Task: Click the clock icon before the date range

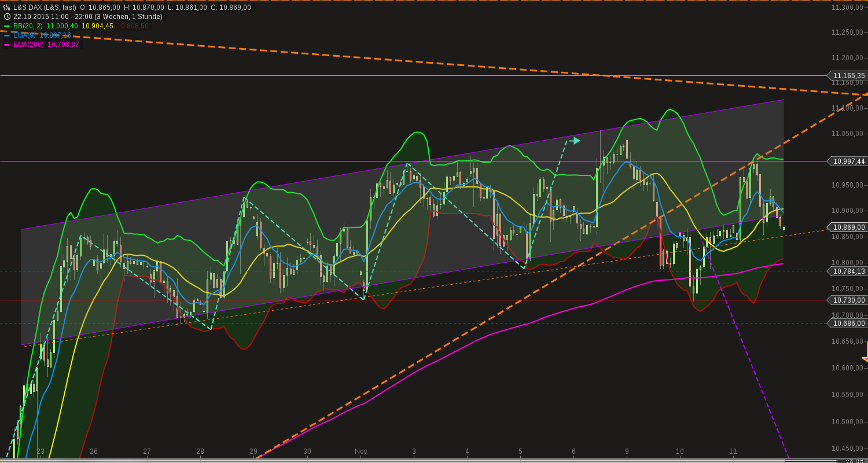Action: (7, 17)
